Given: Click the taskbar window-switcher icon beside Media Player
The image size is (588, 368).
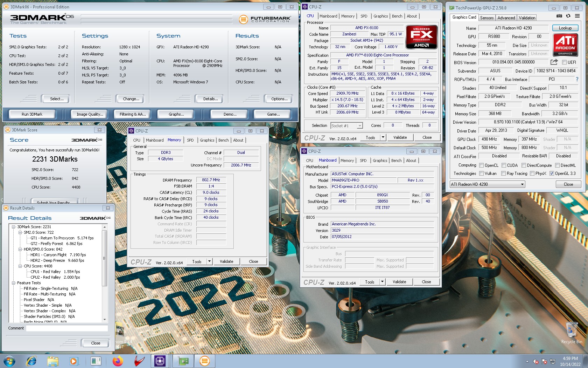Looking at the screenshot, I should pos(96,361).
